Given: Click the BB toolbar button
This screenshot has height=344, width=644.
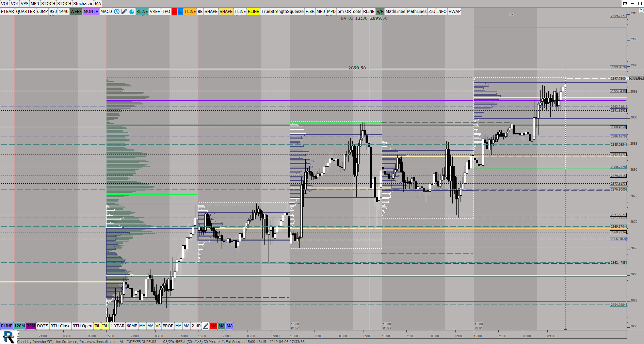Looking at the screenshot, I should [200, 12].
